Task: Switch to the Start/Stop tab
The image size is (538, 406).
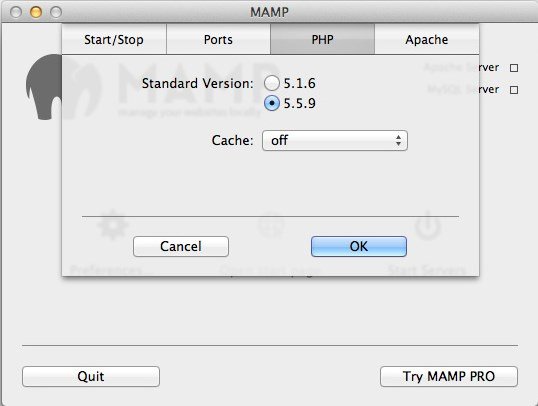Action: (114, 39)
